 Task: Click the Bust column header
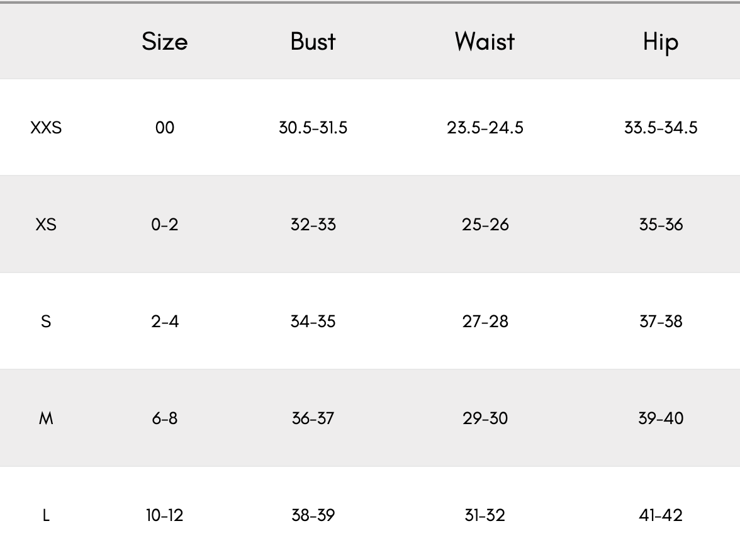click(313, 42)
